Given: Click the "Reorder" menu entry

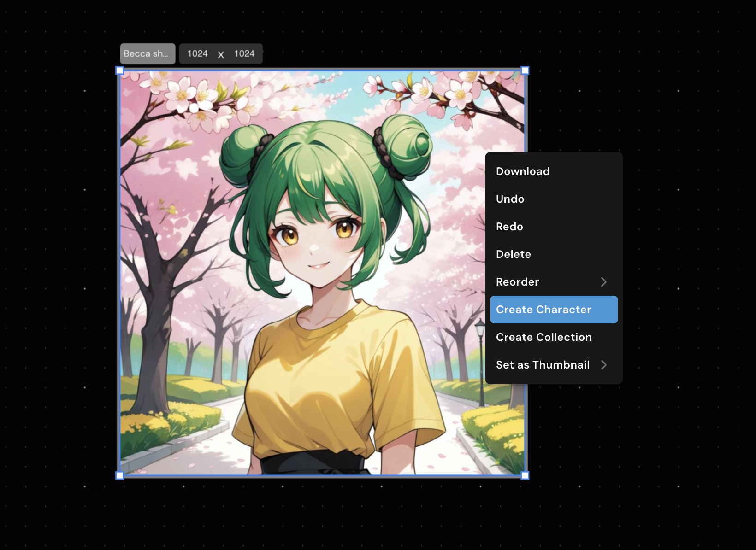Looking at the screenshot, I should [517, 281].
